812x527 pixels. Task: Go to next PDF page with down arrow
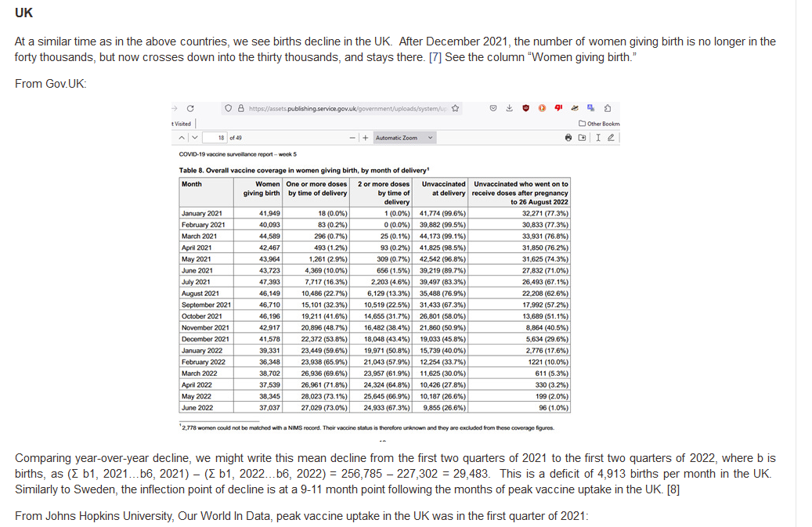point(195,138)
